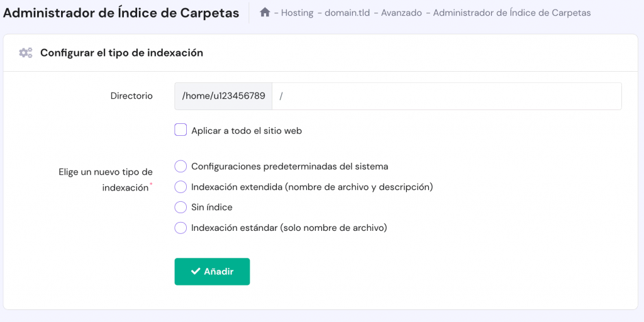Image resolution: width=644 pixels, height=322 pixels.
Task: Click the checkmark icon on Añadir button
Action: [x=195, y=272]
